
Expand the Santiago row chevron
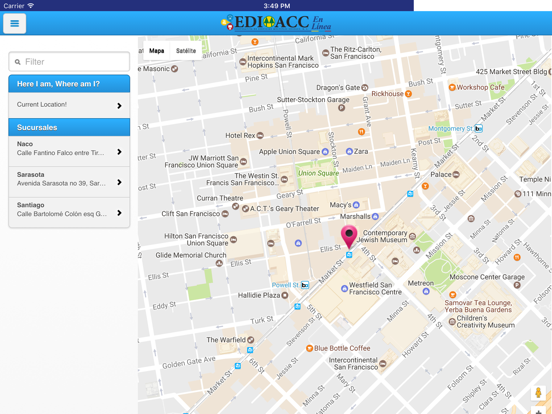pos(119,213)
